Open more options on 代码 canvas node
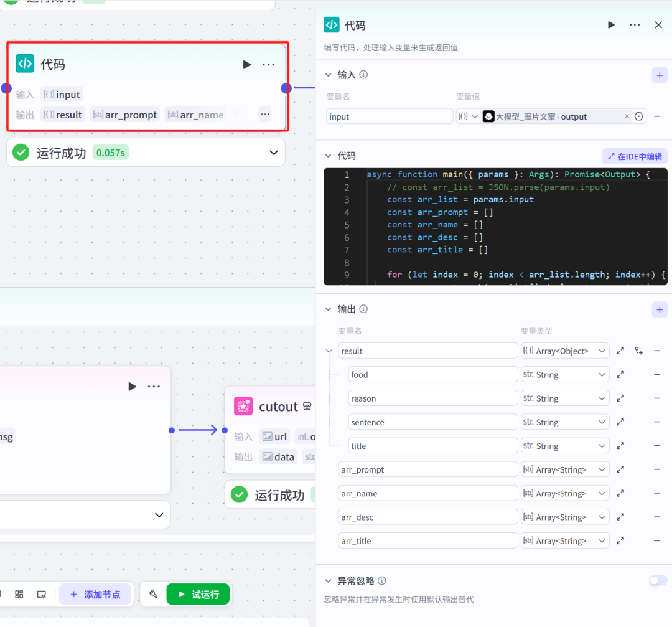 pos(268,64)
